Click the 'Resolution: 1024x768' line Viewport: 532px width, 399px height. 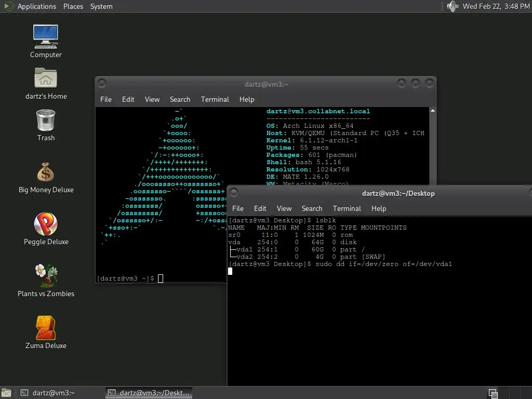coord(308,170)
